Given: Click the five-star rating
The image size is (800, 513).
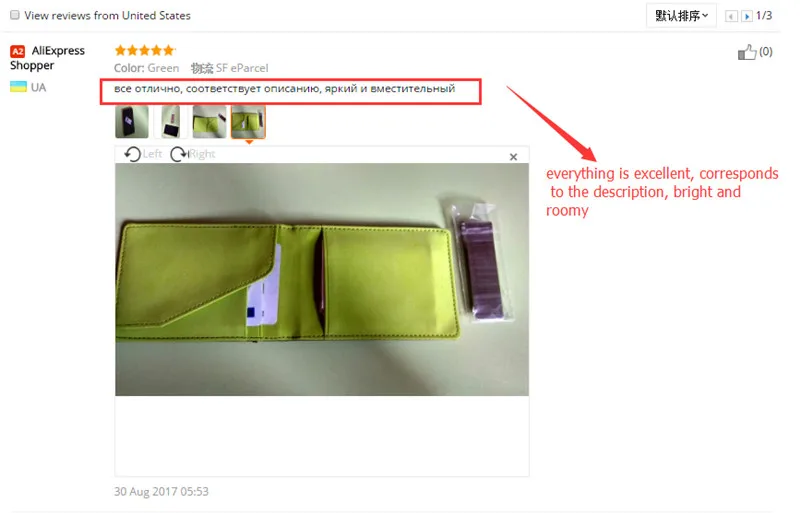Looking at the screenshot, I should tap(145, 50).
